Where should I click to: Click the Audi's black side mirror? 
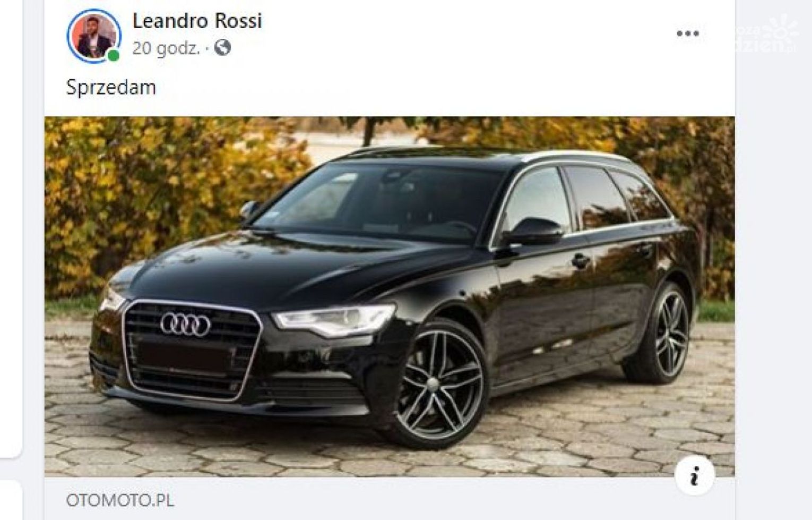(x=532, y=232)
